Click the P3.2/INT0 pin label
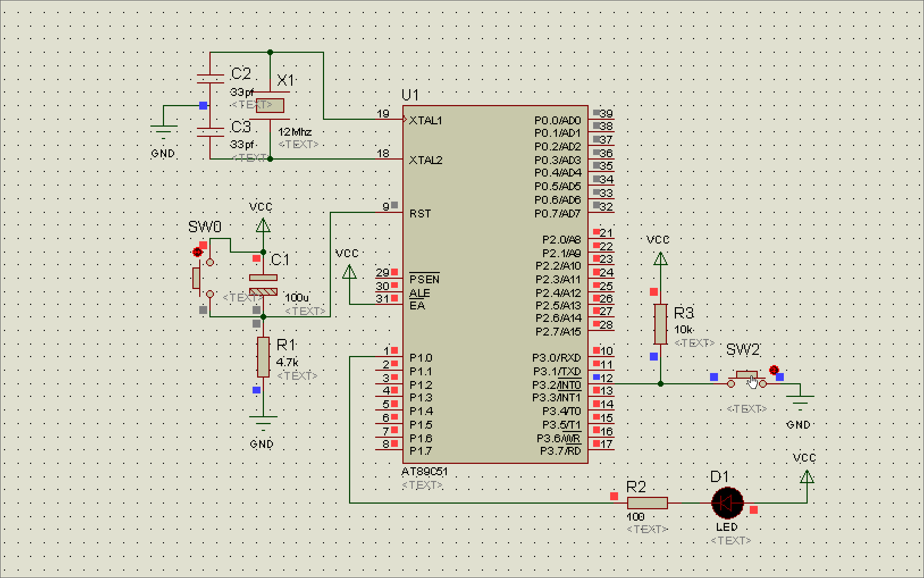924x578 pixels. coord(557,385)
